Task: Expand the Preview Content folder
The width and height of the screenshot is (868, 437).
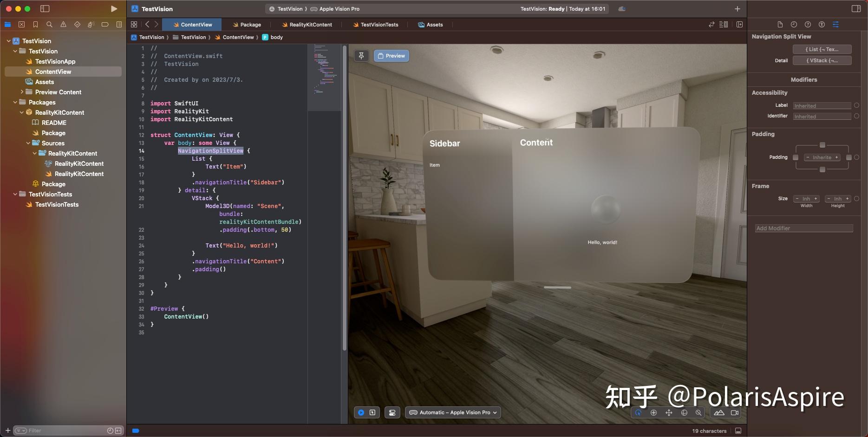Action: [21, 92]
